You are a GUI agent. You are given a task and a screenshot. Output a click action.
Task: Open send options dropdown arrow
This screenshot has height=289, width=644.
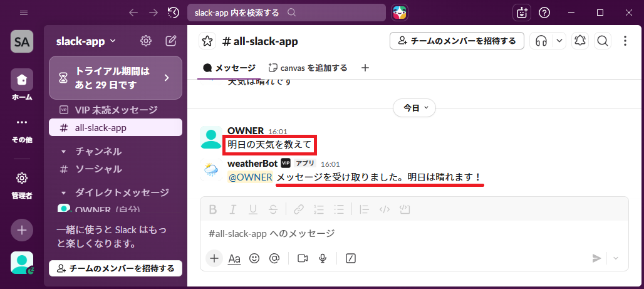pyautogui.click(x=616, y=258)
